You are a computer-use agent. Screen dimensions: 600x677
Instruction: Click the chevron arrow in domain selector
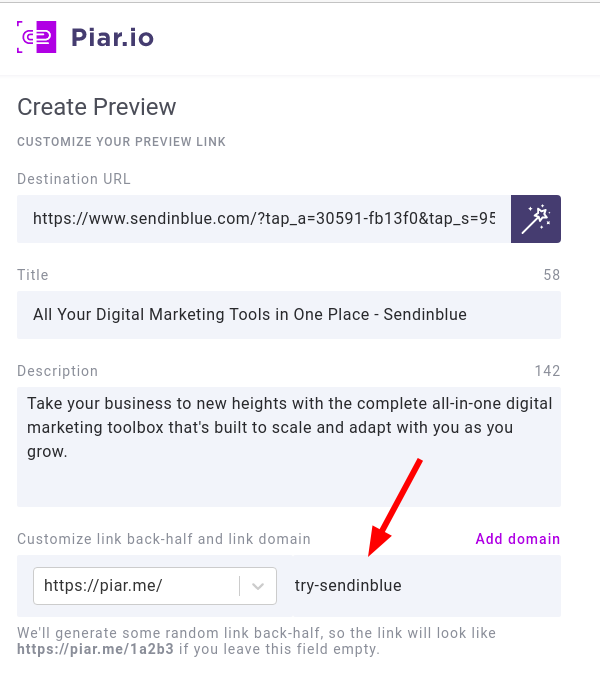258,586
